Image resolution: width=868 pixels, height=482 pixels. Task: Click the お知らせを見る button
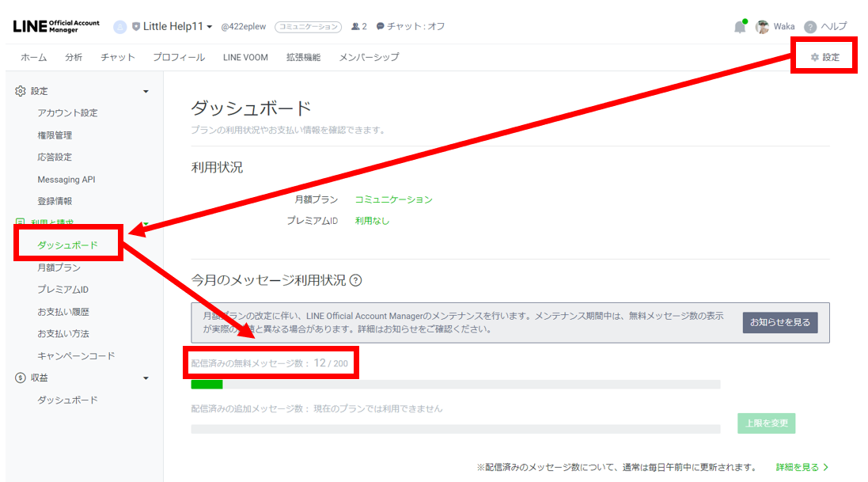point(779,322)
